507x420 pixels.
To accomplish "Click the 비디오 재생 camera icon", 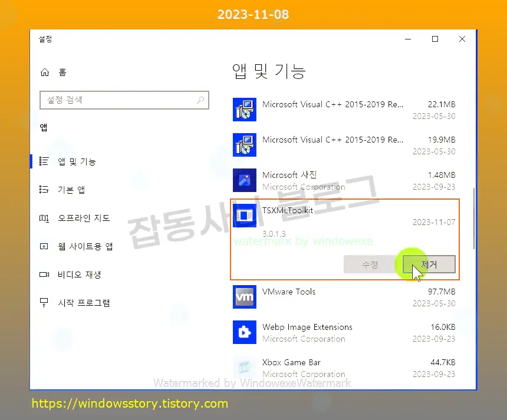I will point(44,275).
